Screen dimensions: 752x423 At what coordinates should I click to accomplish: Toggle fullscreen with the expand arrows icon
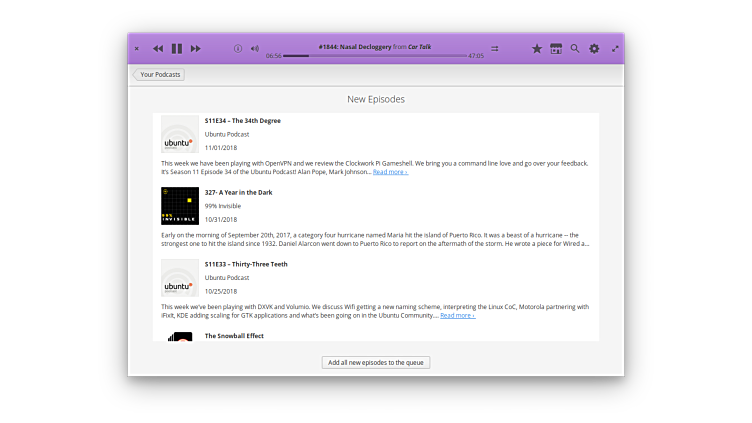[615, 48]
